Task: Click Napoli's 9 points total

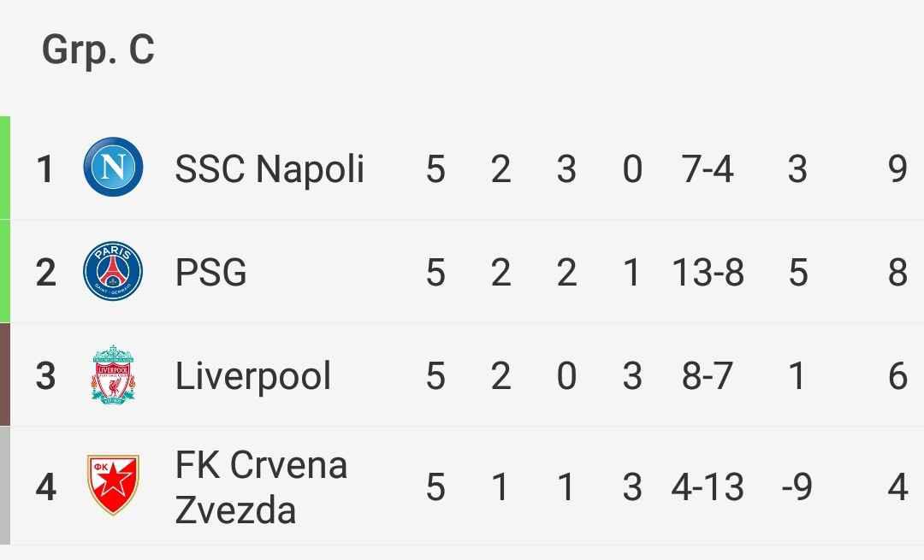Action: pos(897,168)
